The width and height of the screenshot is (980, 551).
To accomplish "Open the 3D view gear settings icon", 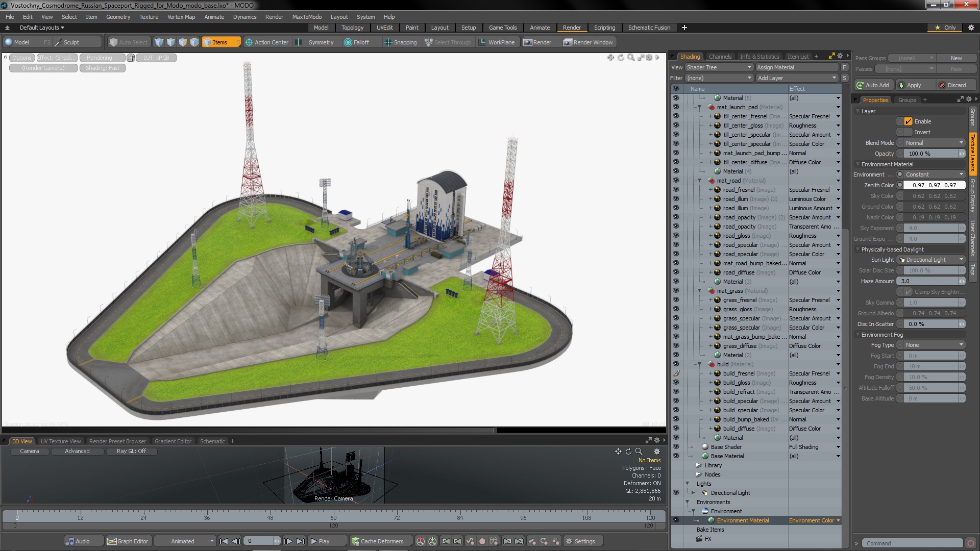I will (657, 452).
